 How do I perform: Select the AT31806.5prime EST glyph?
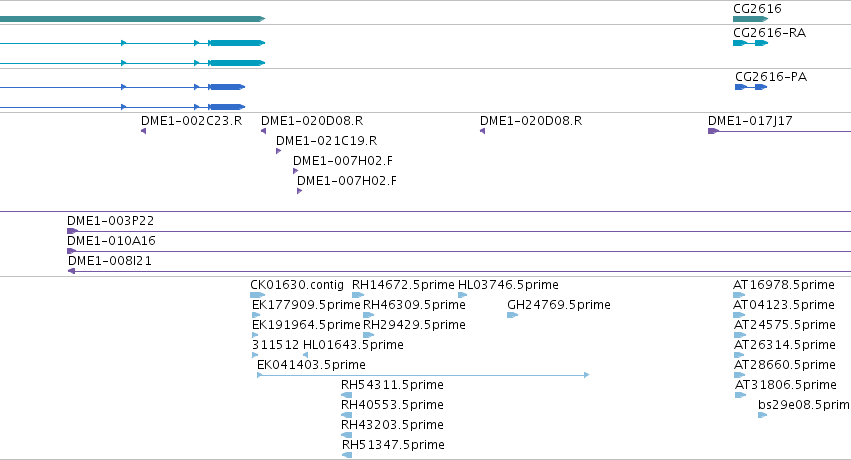(741, 395)
